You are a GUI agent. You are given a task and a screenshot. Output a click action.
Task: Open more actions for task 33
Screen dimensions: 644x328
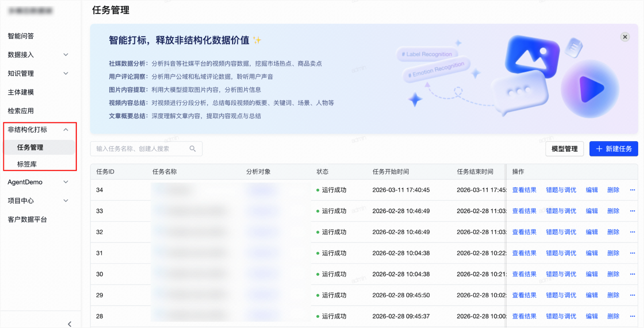pos(632,211)
